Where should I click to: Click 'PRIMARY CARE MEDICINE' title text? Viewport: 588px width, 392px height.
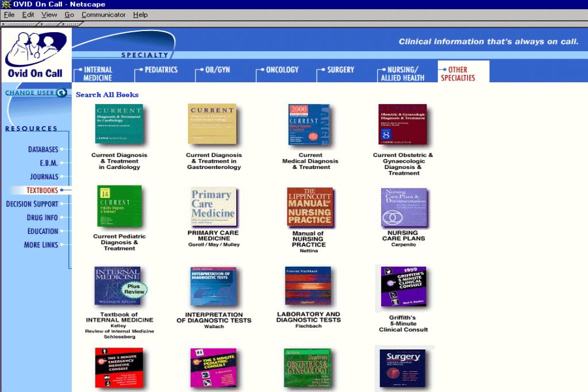pyautogui.click(x=213, y=236)
